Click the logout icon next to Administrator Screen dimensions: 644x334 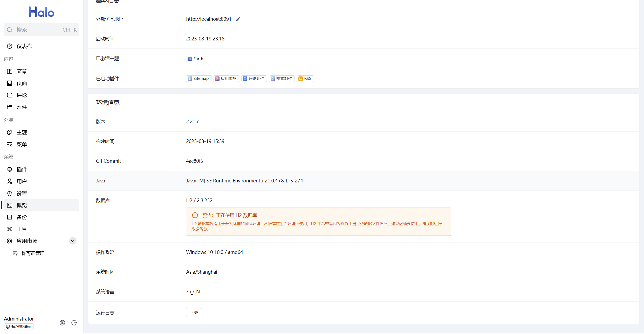(74, 323)
